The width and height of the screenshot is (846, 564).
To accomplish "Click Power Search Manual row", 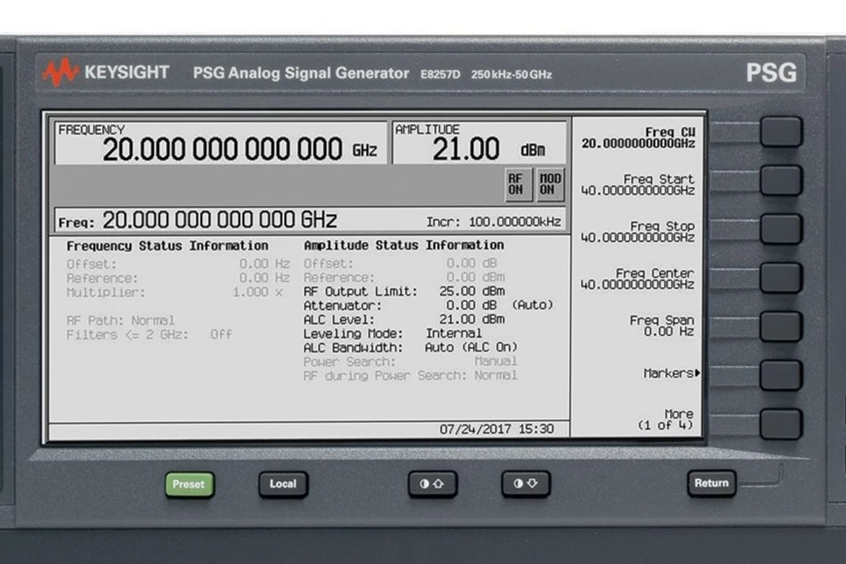I will coord(410,362).
